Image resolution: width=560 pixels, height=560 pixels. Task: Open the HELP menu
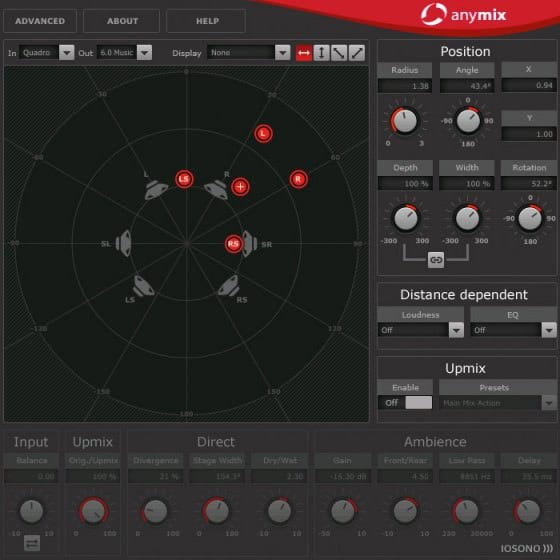pyautogui.click(x=206, y=21)
